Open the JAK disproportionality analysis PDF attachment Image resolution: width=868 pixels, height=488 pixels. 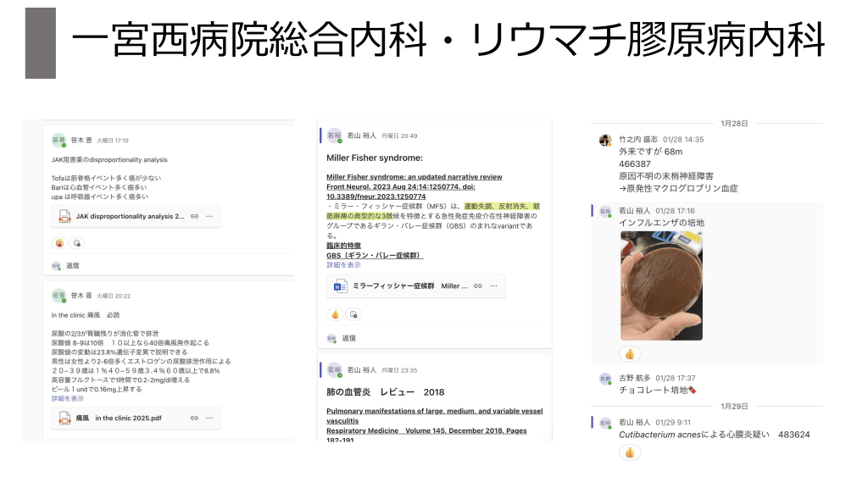tap(127, 217)
